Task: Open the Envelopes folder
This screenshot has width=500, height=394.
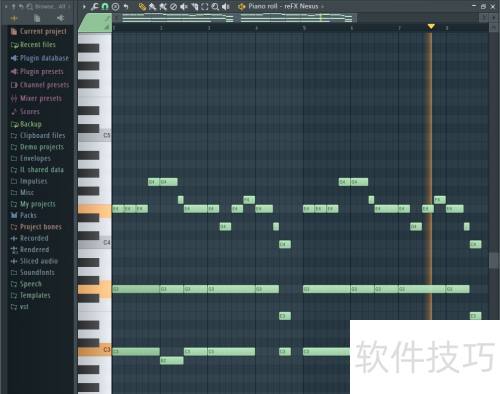Action: (31, 158)
